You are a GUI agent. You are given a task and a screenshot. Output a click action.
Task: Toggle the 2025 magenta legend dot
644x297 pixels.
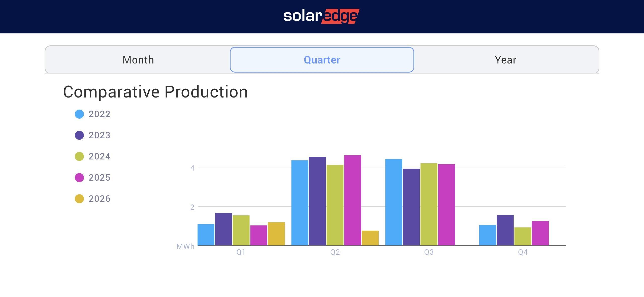pos(79,178)
